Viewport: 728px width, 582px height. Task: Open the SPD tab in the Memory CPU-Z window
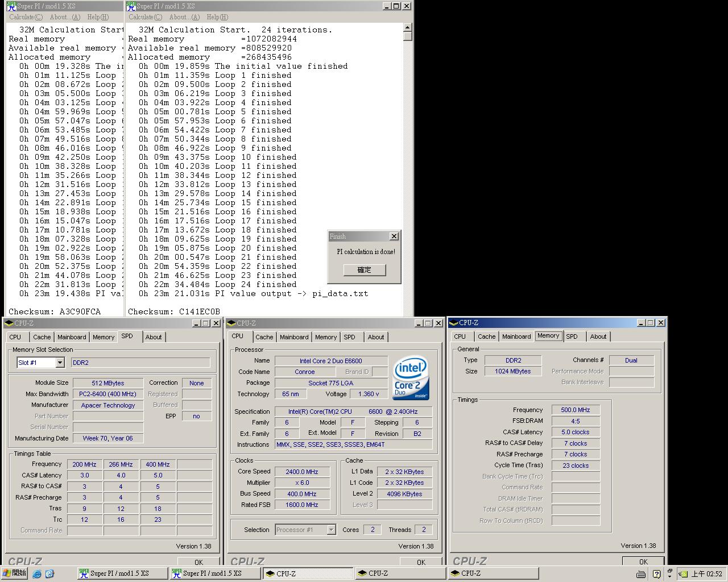click(572, 336)
